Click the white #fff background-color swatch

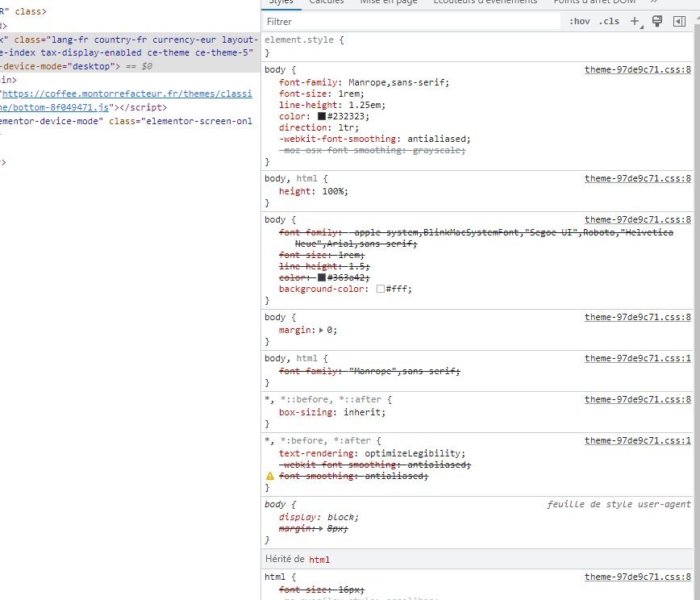pos(381,289)
